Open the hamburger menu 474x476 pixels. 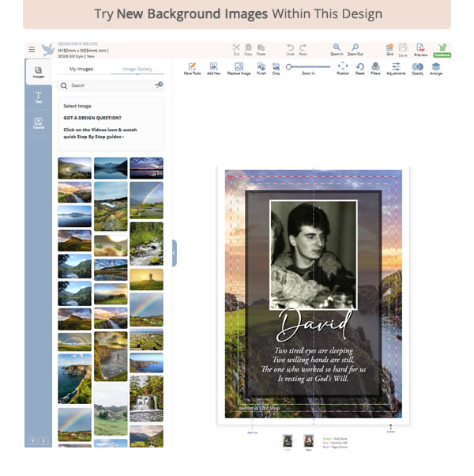click(32, 49)
